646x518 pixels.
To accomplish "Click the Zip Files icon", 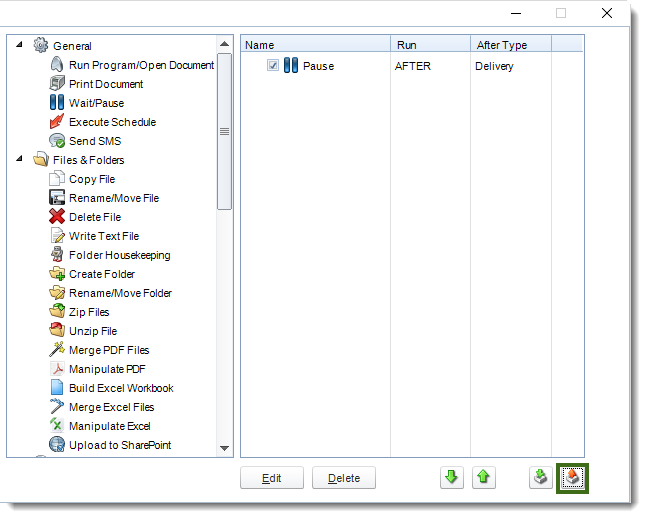I will point(57,312).
